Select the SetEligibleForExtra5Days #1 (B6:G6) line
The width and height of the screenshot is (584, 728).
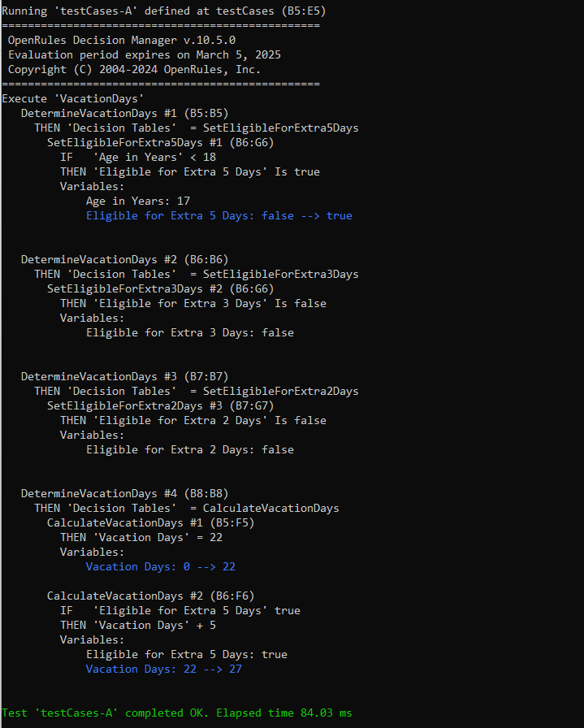[x=161, y=142]
